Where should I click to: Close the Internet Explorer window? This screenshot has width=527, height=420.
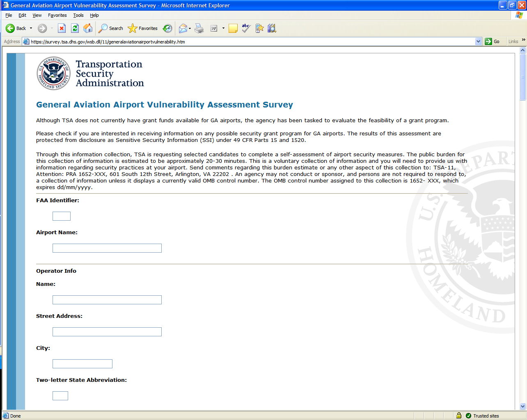tap(521, 5)
